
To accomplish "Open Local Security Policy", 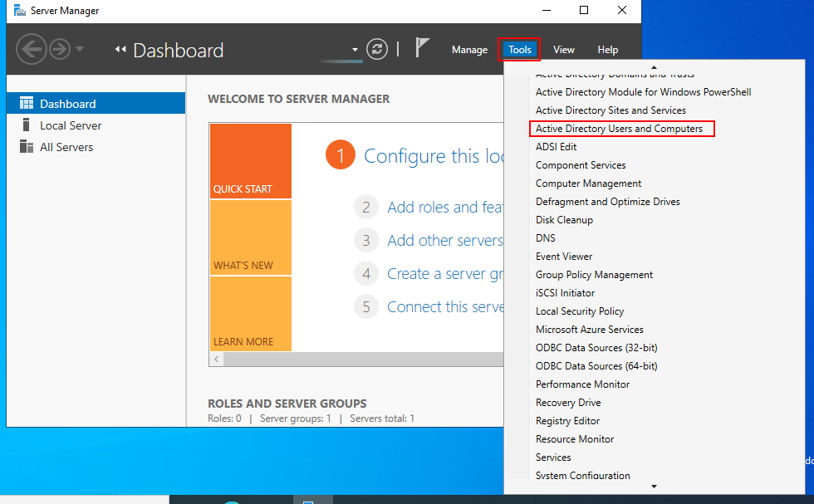I will tap(580, 311).
